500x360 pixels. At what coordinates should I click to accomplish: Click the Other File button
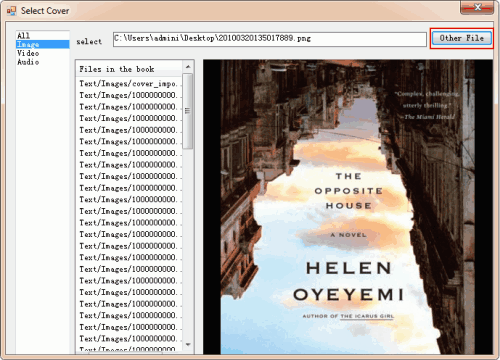click(462, 38)
